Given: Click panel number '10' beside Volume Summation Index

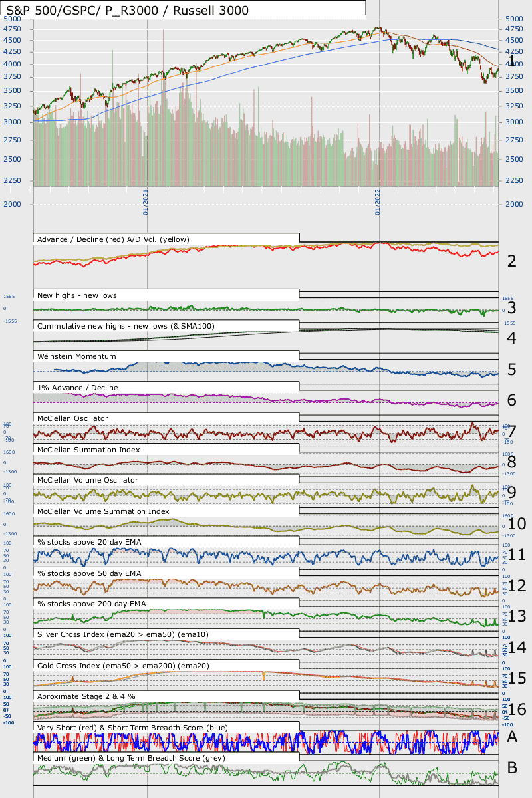Looking at the screenshot, I should pyautogui.click(x=517, y=524).
